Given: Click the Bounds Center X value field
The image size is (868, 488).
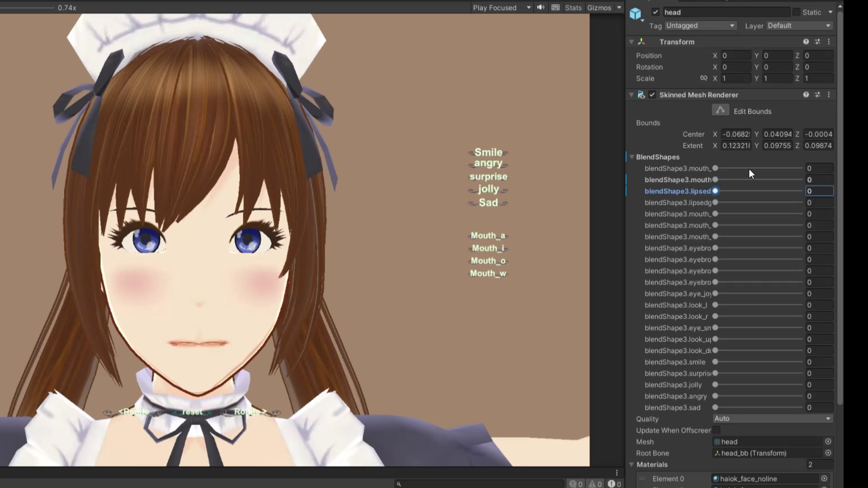Looking at the screenshot, I should (x=736, y=134).
